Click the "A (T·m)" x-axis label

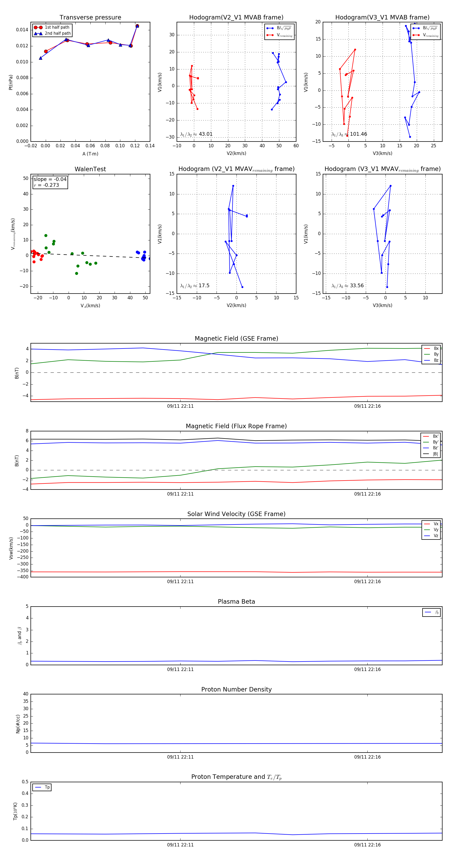tap(90, 154)
